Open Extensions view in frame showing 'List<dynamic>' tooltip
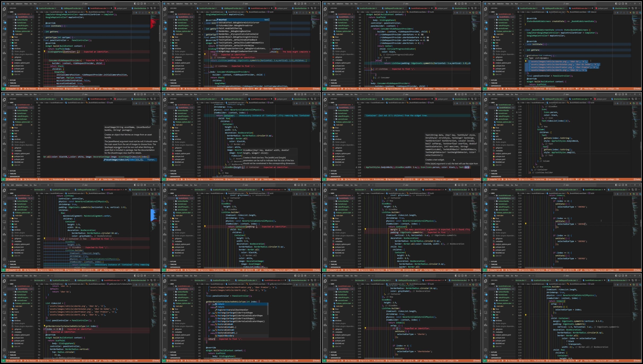This screenshot has height=364, width=643. coord(485,34)
